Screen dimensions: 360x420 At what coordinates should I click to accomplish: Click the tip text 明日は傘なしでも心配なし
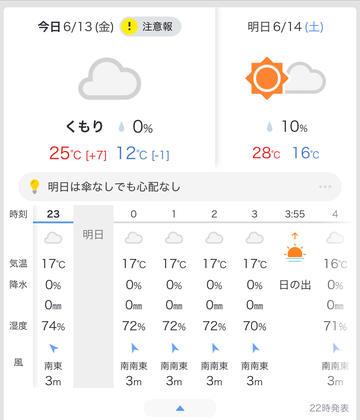tap(114, 187)
